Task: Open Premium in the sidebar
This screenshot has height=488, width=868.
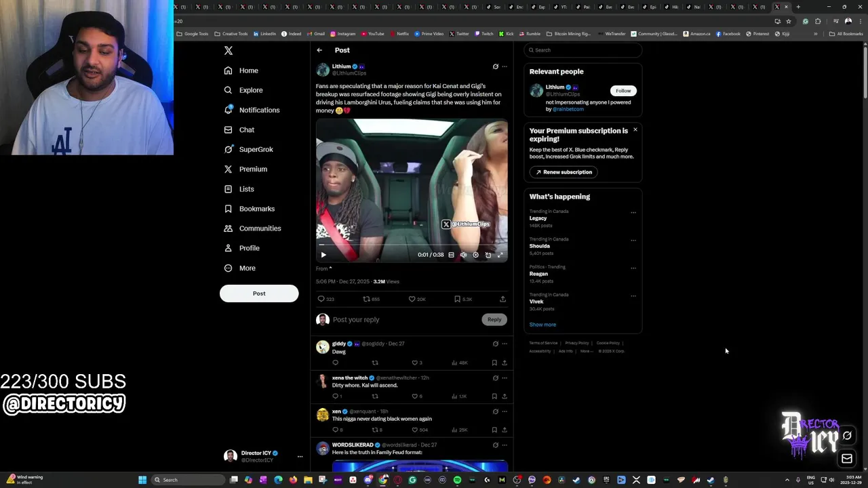Action: 245,169
